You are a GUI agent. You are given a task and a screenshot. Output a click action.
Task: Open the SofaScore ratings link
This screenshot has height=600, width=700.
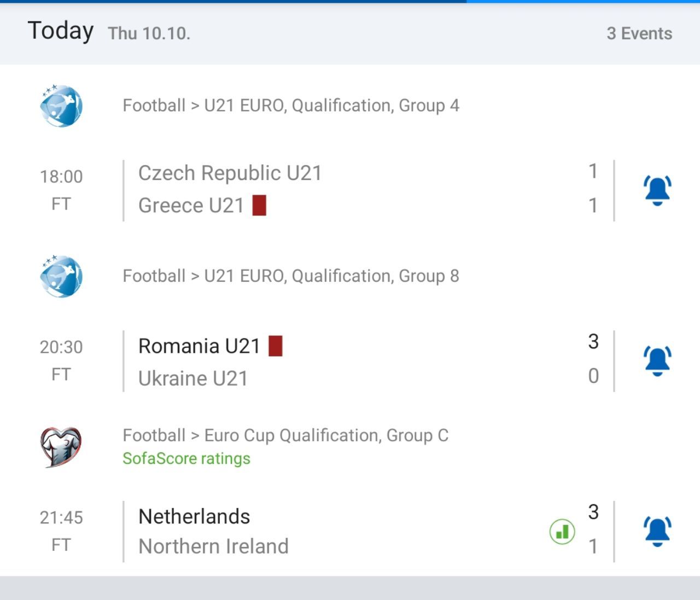tap(186, 458)
